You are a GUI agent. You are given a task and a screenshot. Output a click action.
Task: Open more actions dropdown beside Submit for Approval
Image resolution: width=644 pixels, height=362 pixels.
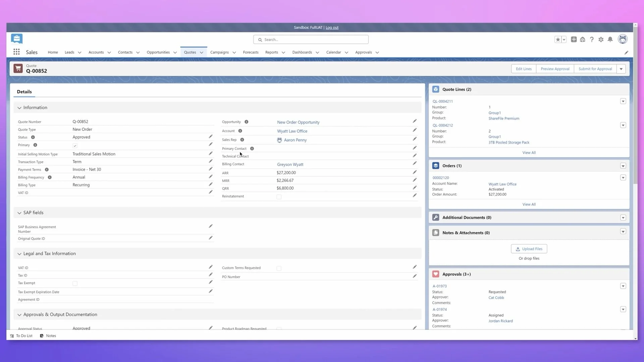[x=621, y=69]
